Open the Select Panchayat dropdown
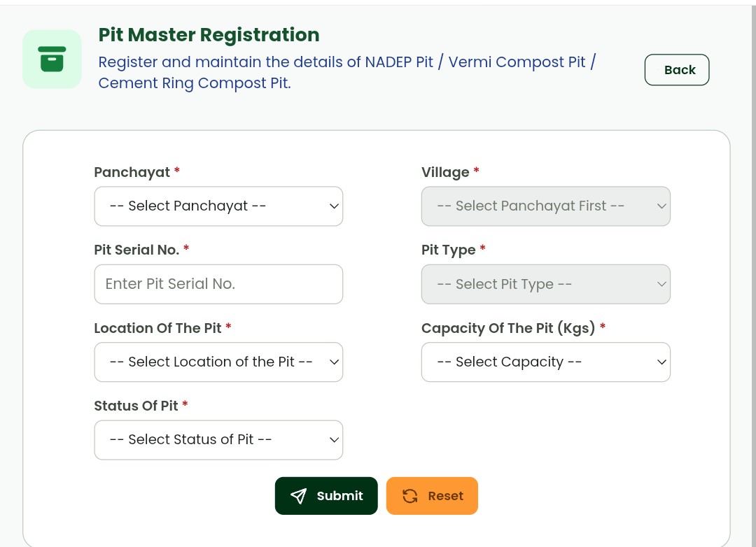756x547 pixels. point(218,206)
